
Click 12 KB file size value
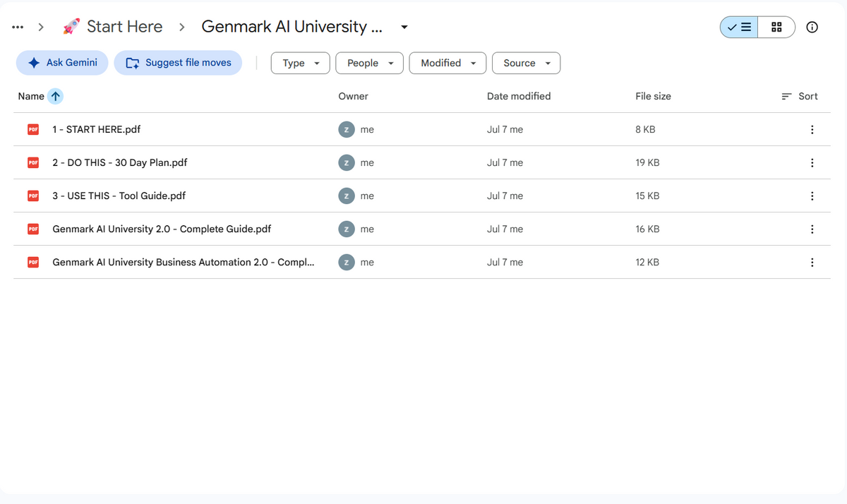click(x=647, y=263)
